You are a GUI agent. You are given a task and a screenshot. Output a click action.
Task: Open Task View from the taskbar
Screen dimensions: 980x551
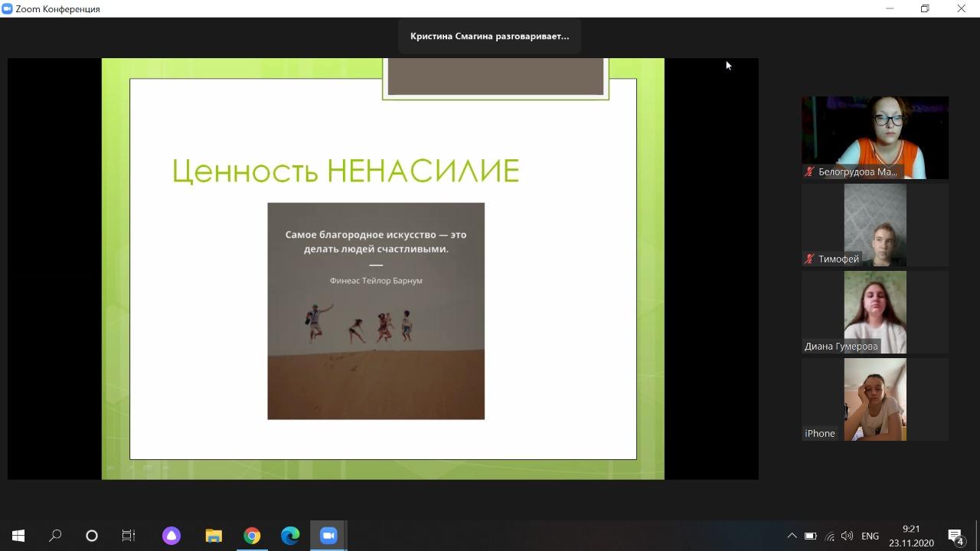coord(129,536)
